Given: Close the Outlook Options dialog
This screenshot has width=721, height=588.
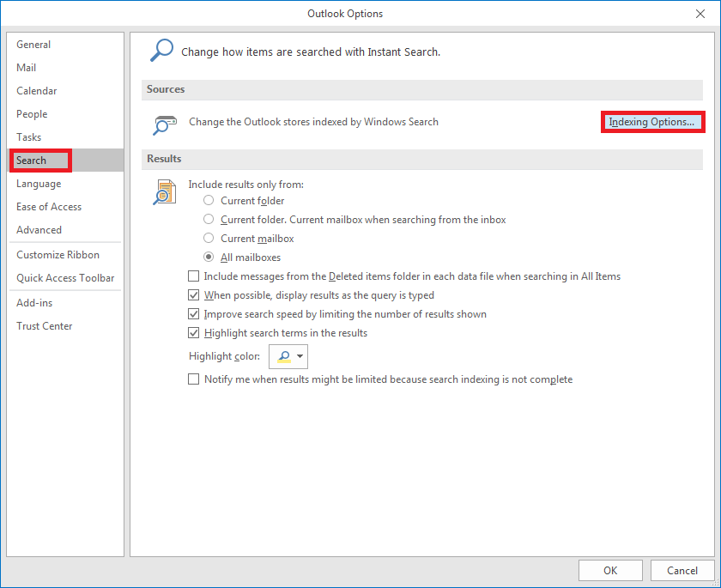Looking at the screenshot, I should pos(700,14).
